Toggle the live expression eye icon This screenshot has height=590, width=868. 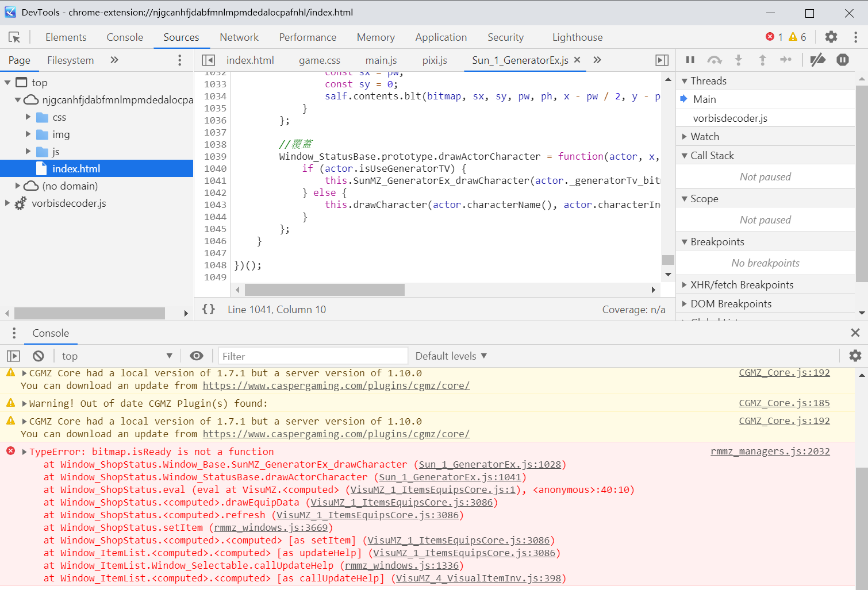197,356
